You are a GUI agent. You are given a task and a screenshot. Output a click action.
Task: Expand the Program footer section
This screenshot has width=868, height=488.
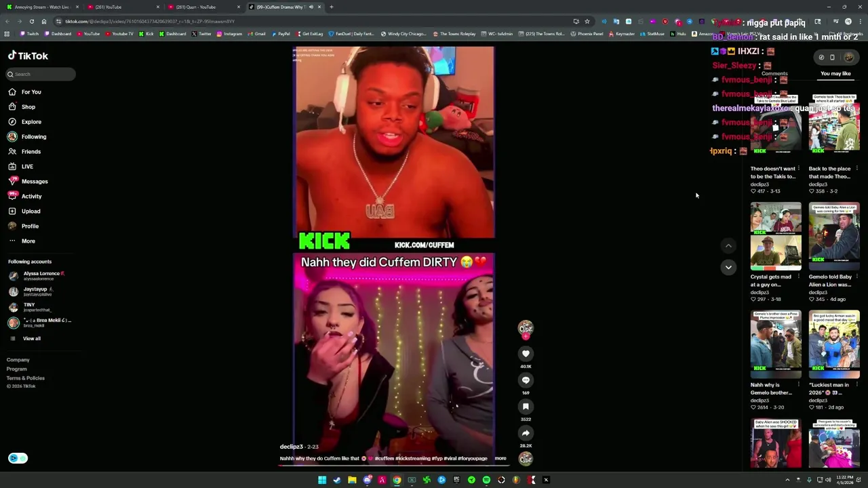coord(17,369)
